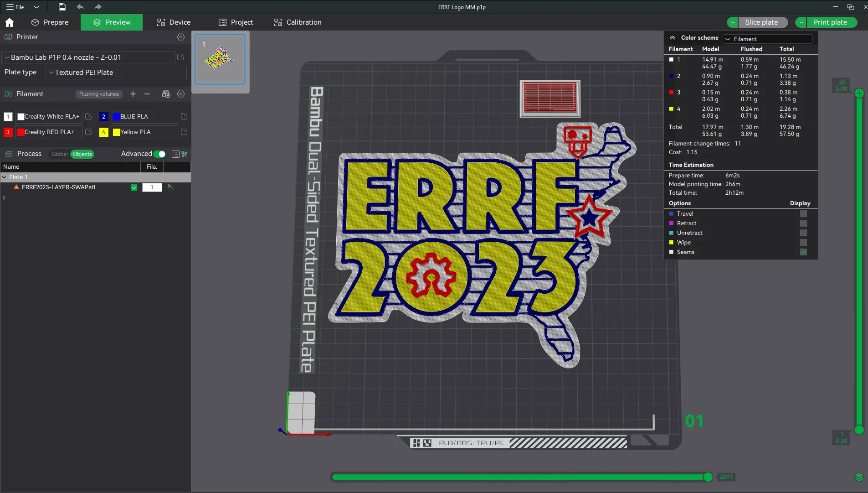Disable the Seams display checkbox
Viewport: 868px width, 493px height.
[804, 252]
